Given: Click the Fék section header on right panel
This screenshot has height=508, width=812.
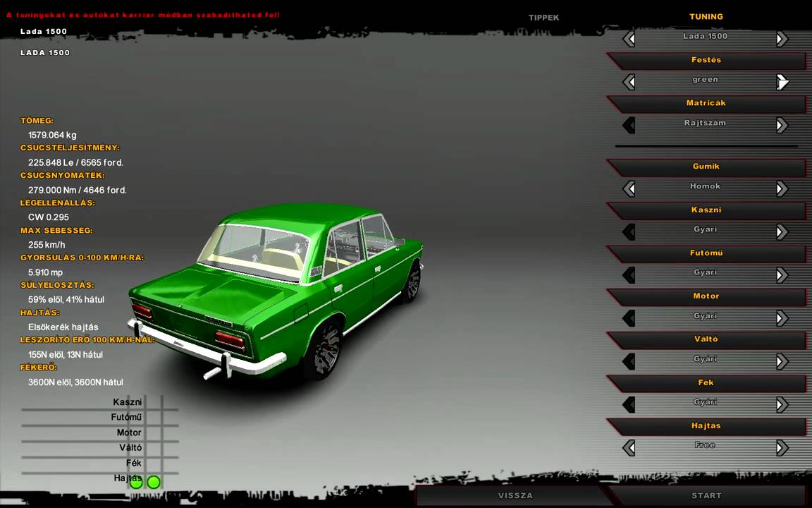Looking at the screenshot, I should 706,382.
